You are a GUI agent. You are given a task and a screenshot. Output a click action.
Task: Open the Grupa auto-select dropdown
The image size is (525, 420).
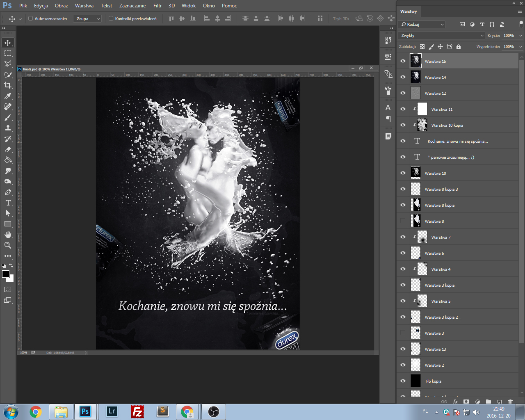88,18
